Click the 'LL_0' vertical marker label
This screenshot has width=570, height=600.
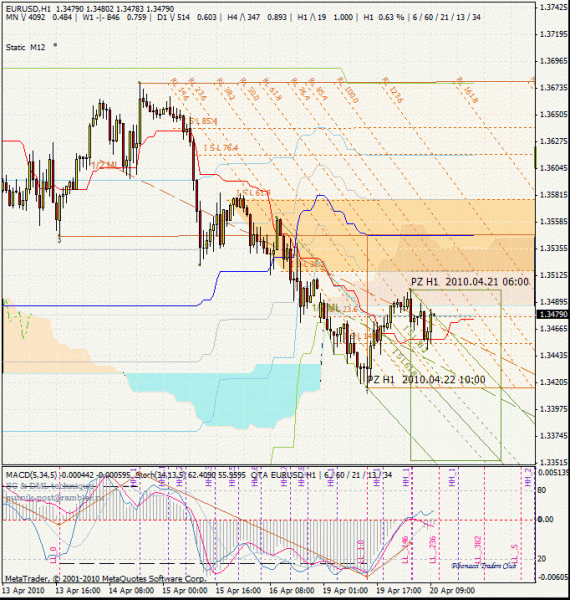[x=54, y=555]
